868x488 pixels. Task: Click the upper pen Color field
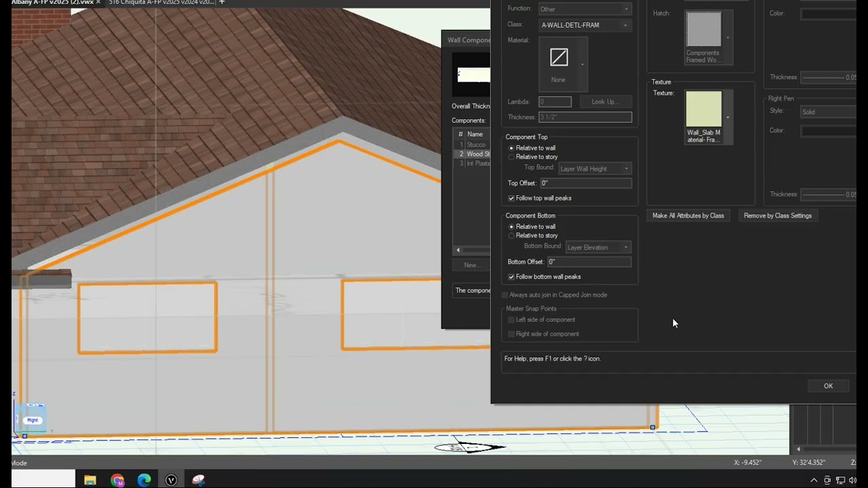829,14
